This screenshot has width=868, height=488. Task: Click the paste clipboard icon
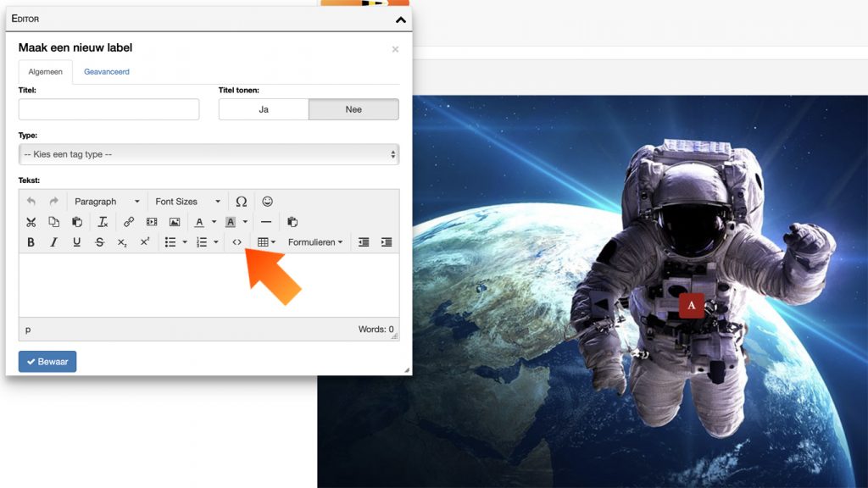pyautogui.click(x=77, y=222)
